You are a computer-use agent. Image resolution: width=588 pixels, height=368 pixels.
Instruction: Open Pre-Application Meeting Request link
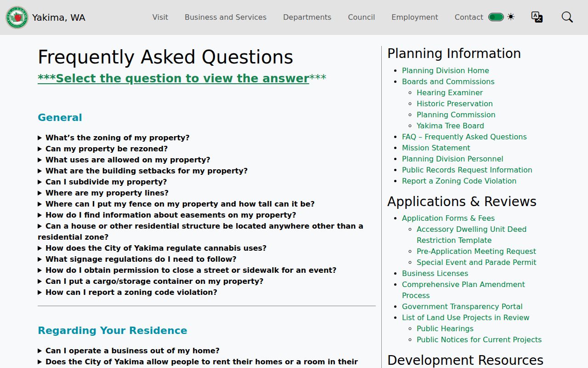[476, 251]
